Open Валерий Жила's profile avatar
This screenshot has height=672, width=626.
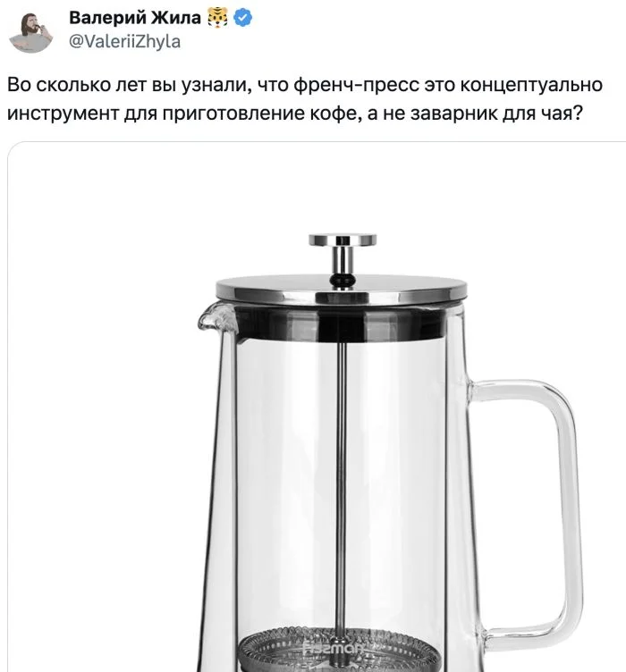[x=31, y=32]
